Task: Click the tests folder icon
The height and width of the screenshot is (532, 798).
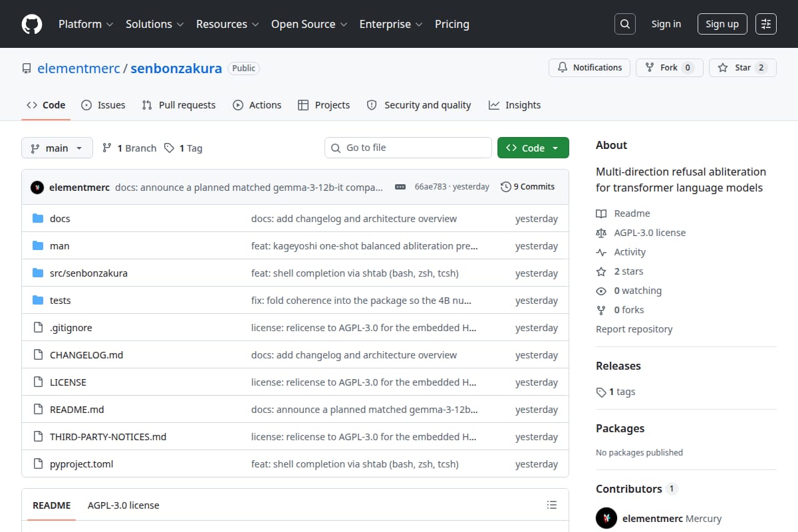Action: tap(38, 301)
